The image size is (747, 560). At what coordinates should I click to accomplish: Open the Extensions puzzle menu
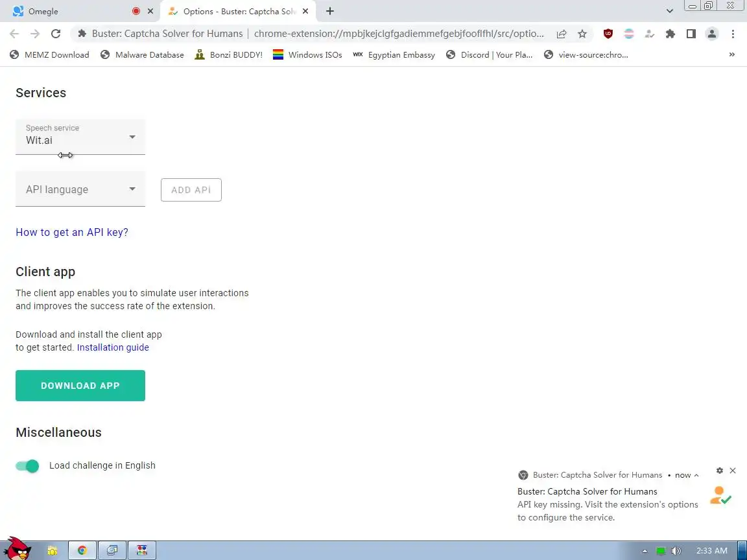[x=670, y=33]
